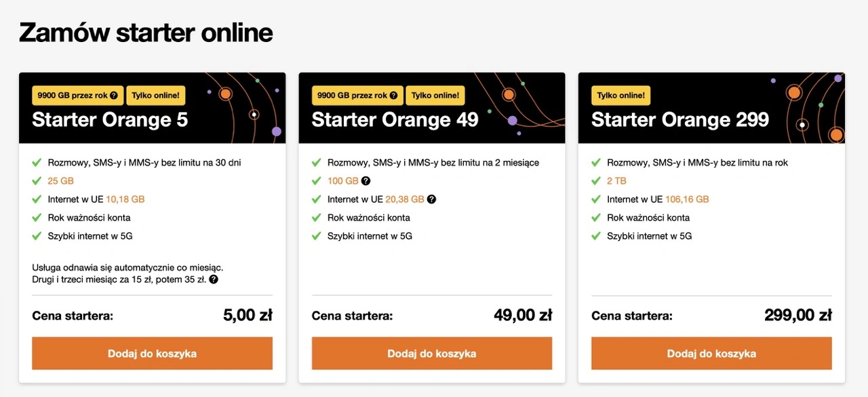Screen dimensions: 868x397
Task: Add Starter Orange 299 to cart
Action: coord(711,354)
